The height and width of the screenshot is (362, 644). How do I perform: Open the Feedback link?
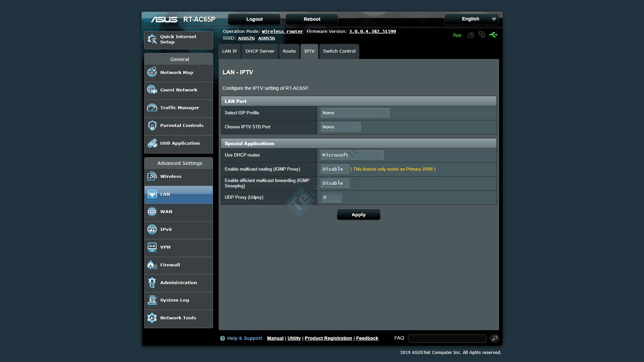click(367, 339)
